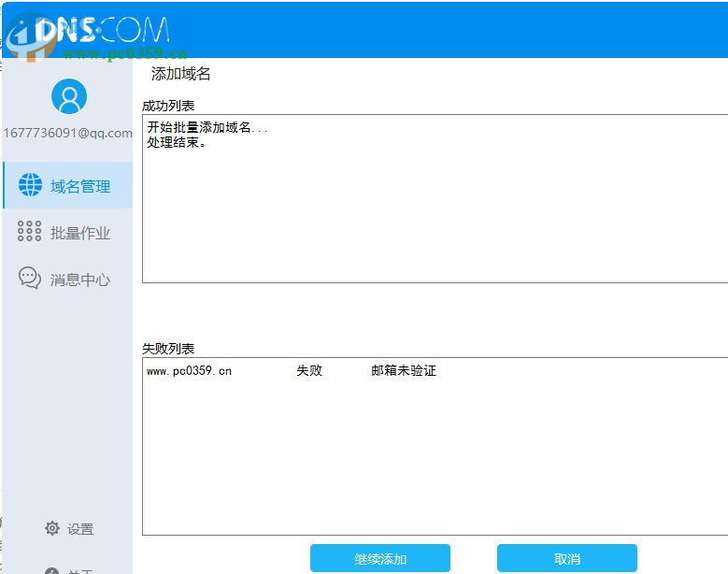This screenshot has height=574, width=728.
Task: Click inside the 成功列表 text area
Action: coord(435,198)
